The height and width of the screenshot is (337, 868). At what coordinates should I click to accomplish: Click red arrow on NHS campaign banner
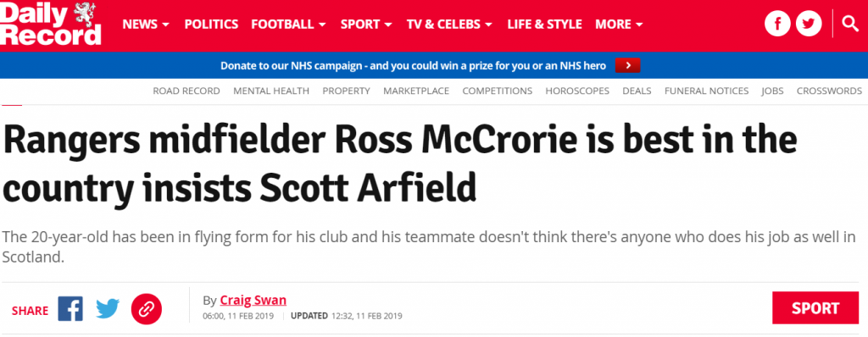pyautogui.click(x=627, y=65)
